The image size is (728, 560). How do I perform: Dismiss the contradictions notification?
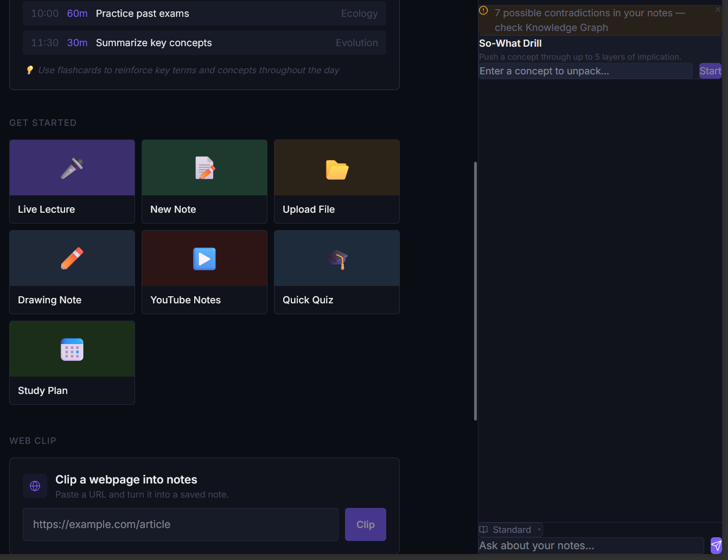(718, 9)
